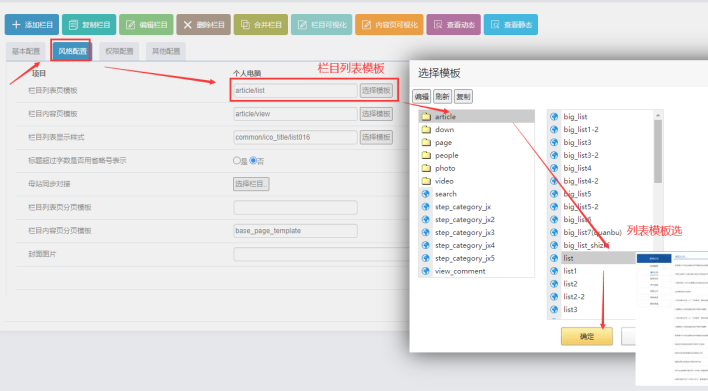This screenshot has width=708, height=391.
Task: Open 栏目可视化 from the toolbar
Action: tap(321, 24)
